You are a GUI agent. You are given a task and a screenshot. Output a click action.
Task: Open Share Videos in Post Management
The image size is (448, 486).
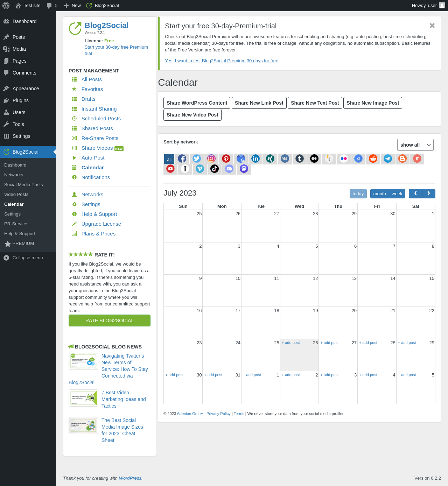pos(97,148)
